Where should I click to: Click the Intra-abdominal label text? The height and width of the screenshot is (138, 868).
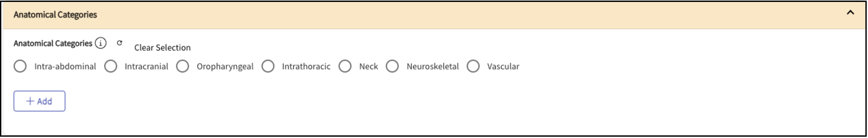[65, 66]
